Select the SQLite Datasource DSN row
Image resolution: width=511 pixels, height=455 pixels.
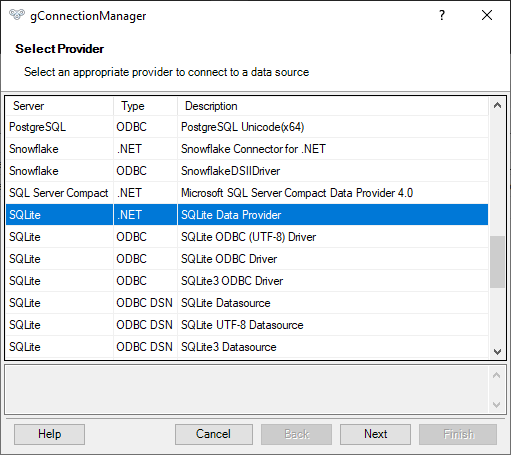[247, 303]
